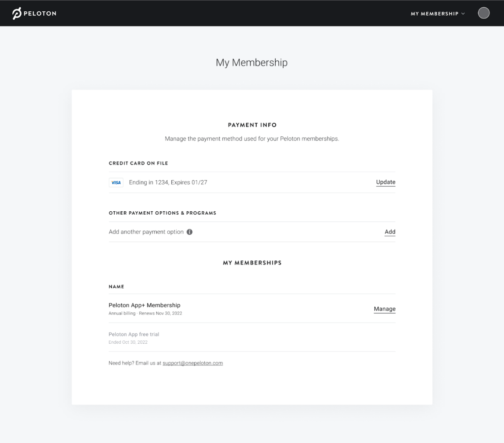504x443 pixels.
Task: Click the PELOTON wordmark in header
Action: pos(40,13)
